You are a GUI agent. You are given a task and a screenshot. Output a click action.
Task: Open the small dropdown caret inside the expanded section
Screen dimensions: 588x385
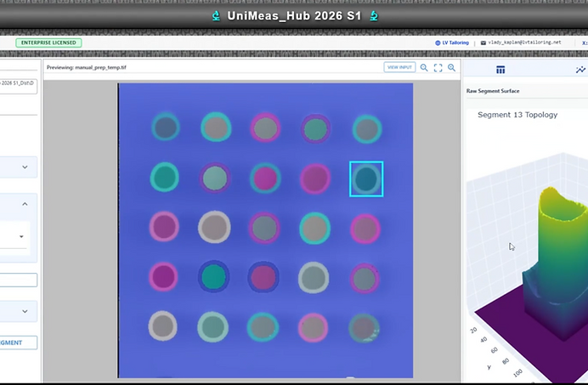click(21, 236)
